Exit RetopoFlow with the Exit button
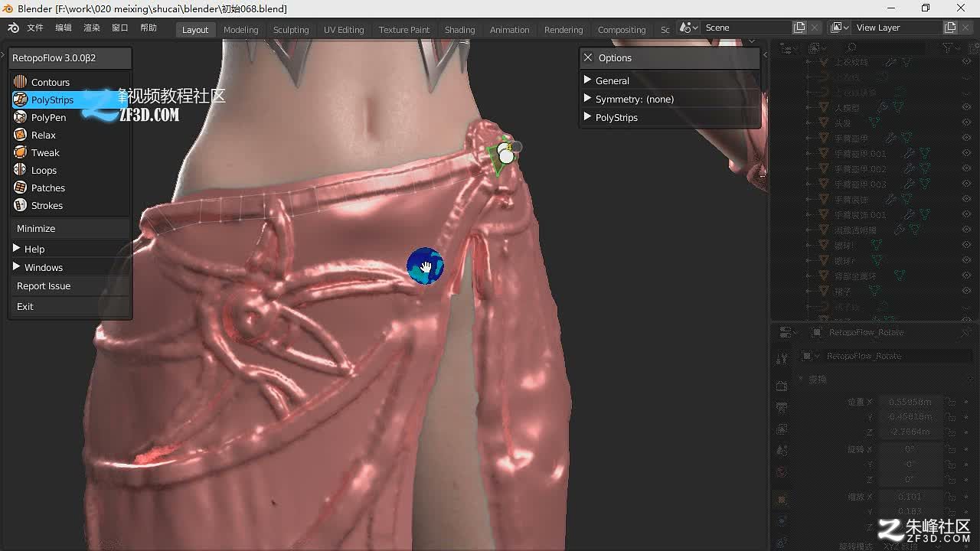 pos(69,306)
